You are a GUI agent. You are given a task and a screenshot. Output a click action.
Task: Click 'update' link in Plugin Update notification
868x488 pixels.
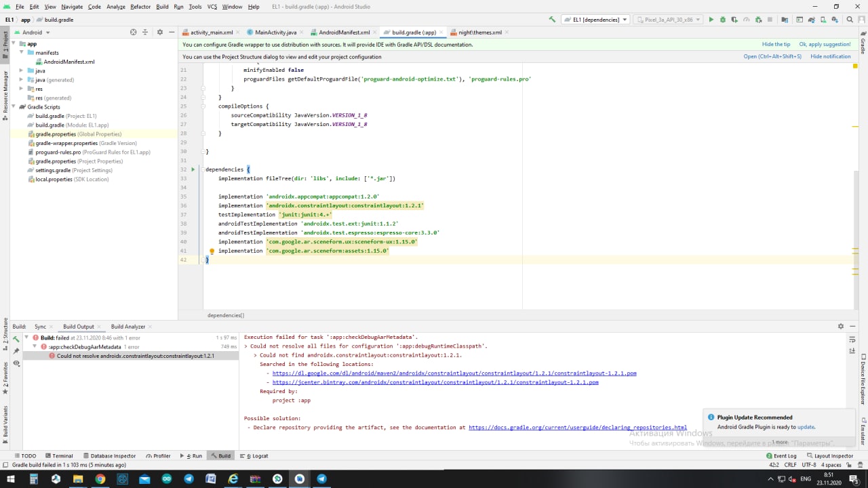(x=806, y=427)
